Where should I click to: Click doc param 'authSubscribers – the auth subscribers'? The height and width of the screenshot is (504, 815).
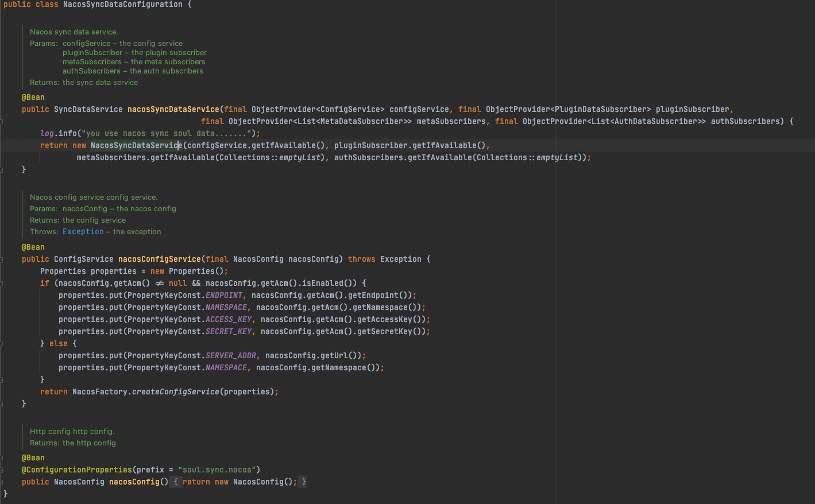coord(133,71)
